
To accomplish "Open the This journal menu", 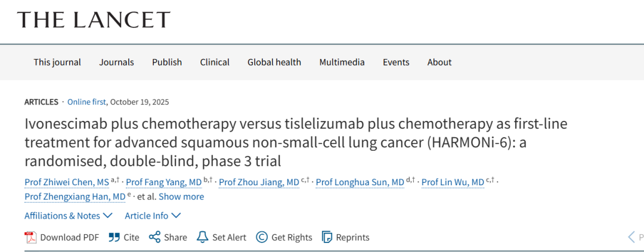I will coord(57,62).
